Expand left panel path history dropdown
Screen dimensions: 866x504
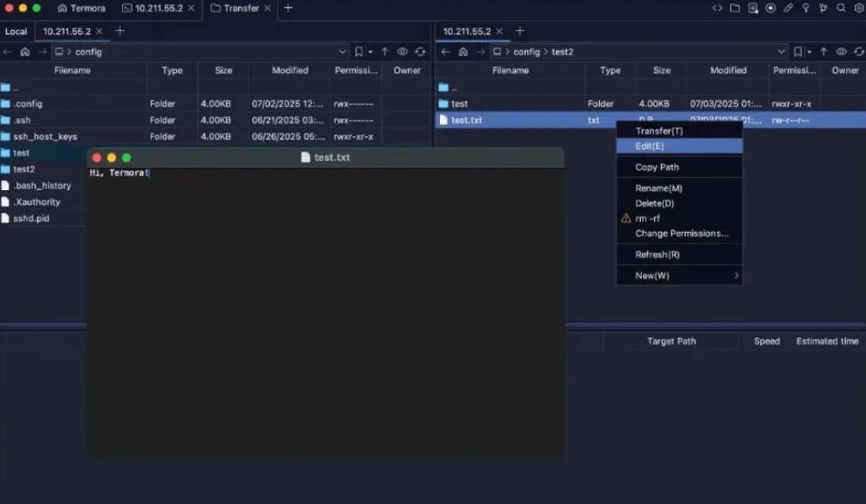(x=343, y=51)
